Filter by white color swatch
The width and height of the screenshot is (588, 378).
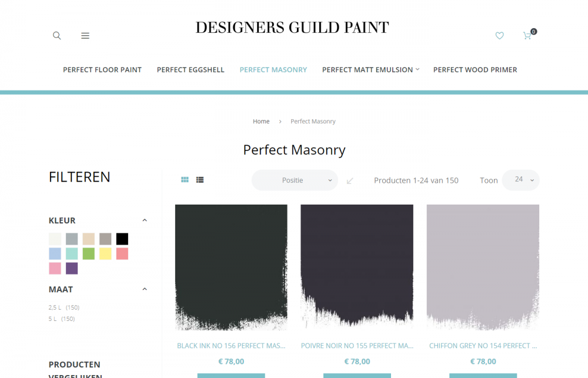tap(55, 239)
